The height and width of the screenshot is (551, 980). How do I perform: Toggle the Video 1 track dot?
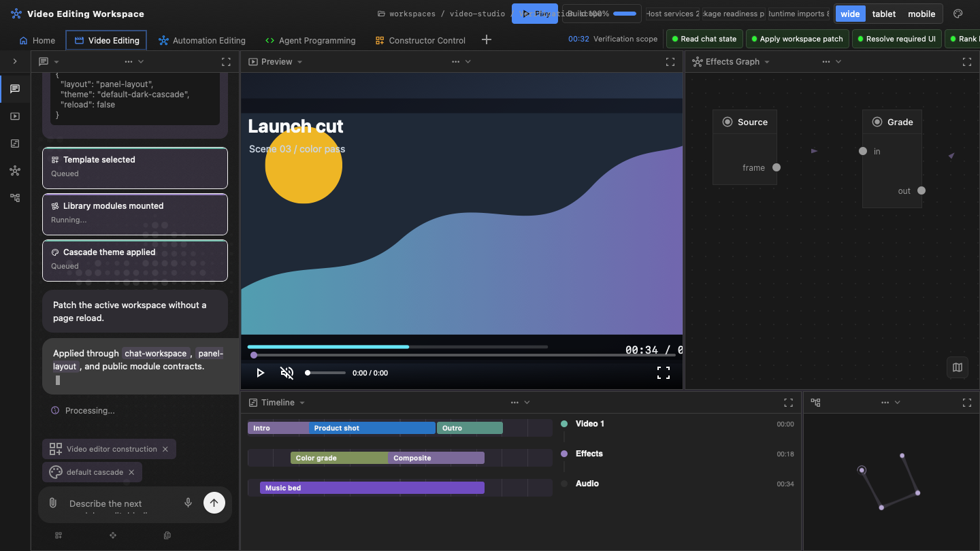(564, 424)
